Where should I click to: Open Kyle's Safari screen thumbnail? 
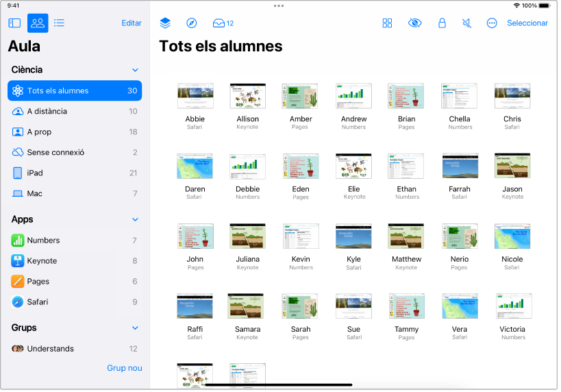coord(353,236)
